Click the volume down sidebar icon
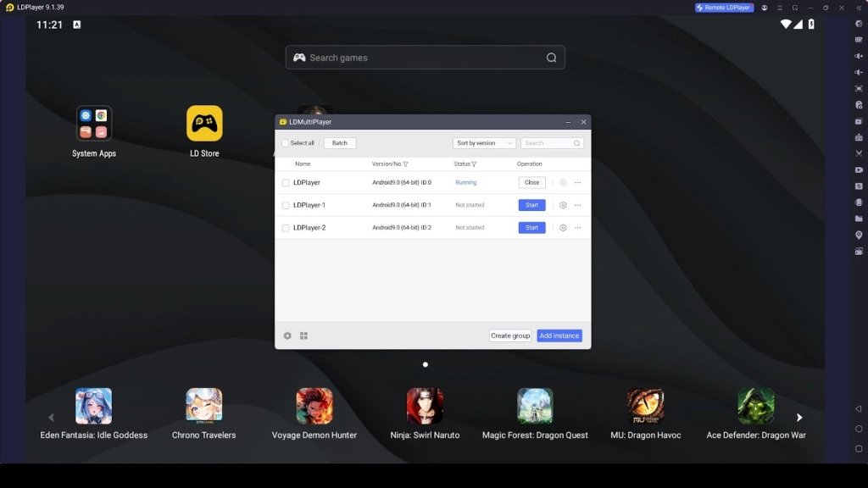The image size is (868, 488). 859,73
